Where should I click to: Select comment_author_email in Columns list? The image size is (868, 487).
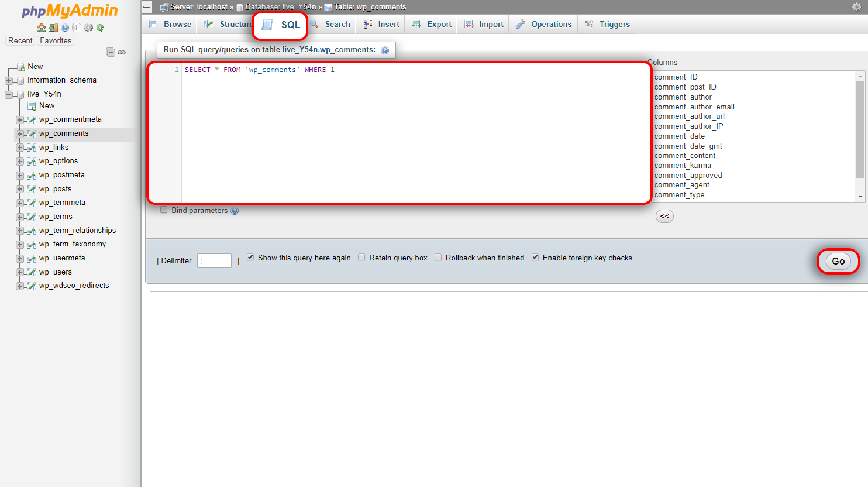click(x=694, y=107)
